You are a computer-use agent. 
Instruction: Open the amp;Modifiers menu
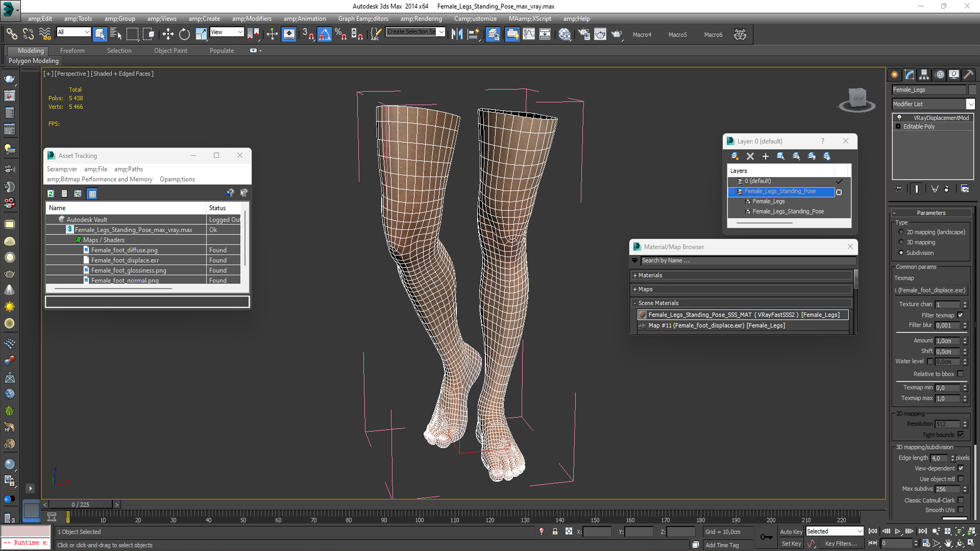pos(252,19)
